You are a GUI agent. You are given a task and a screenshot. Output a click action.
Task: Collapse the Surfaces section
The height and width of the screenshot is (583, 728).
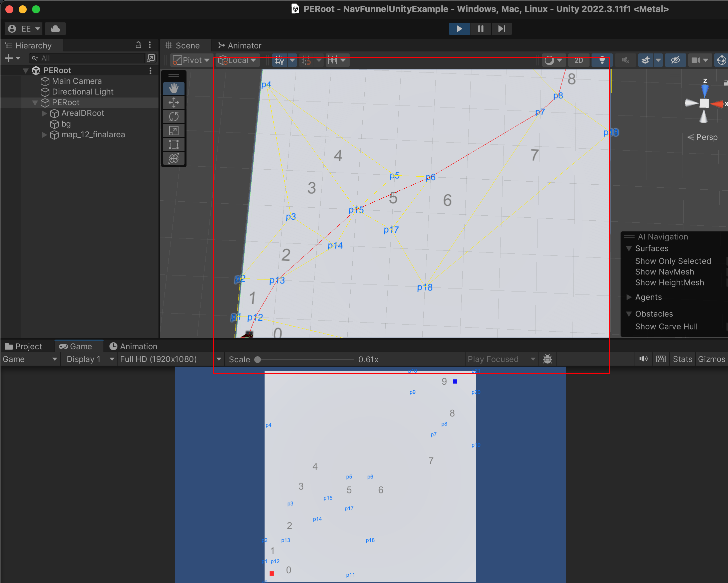[x=629, y=248]
